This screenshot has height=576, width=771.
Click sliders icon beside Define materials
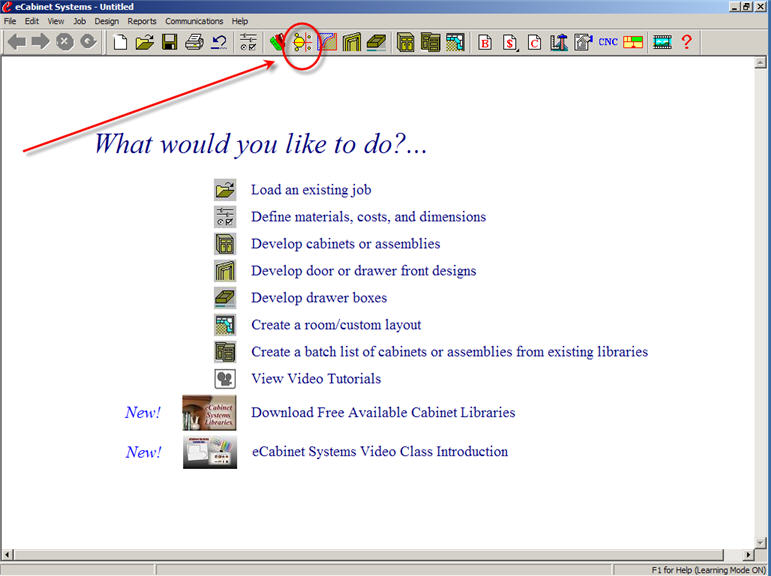pyautogui.click(x=225, y=217)
